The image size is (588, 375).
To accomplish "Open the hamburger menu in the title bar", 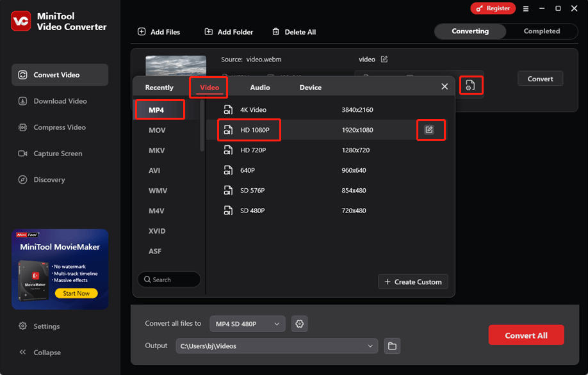I will tap(526, 8).
